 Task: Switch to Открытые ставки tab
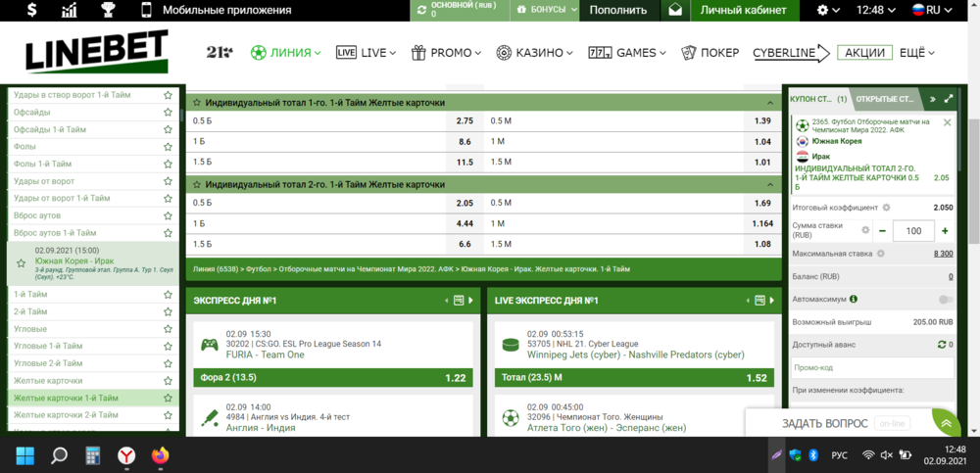(x=884, y=99)
